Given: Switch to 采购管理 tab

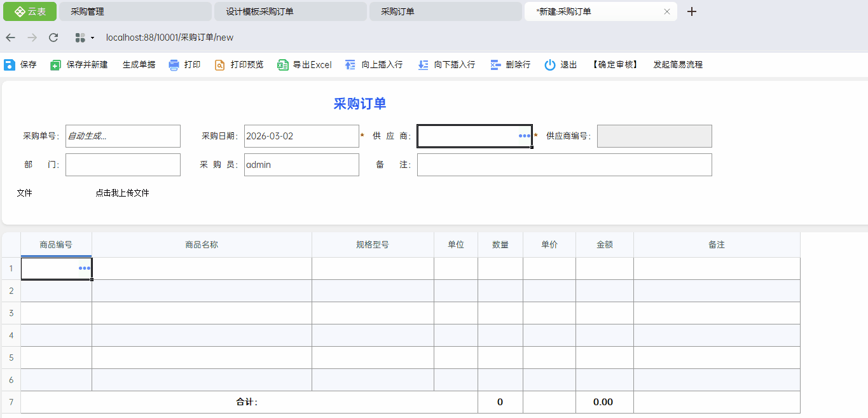Looking at the screenshot, I should pos(135,11).
